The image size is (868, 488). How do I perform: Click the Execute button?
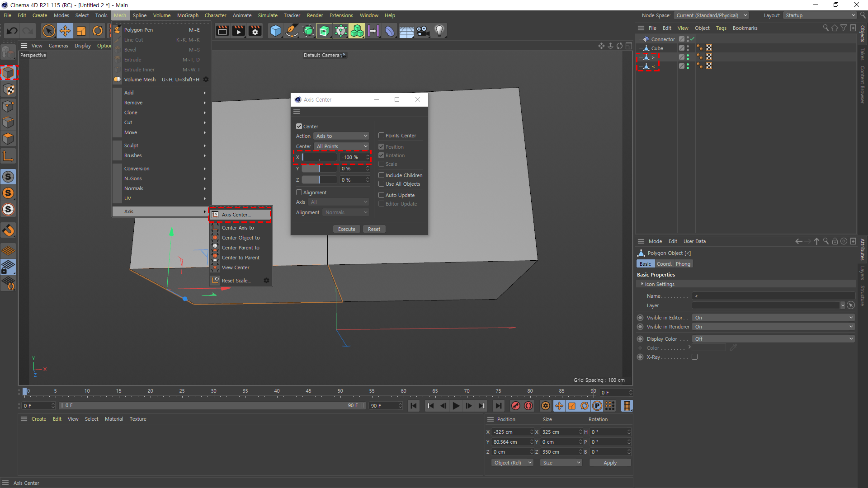click(x=346, y=229)
